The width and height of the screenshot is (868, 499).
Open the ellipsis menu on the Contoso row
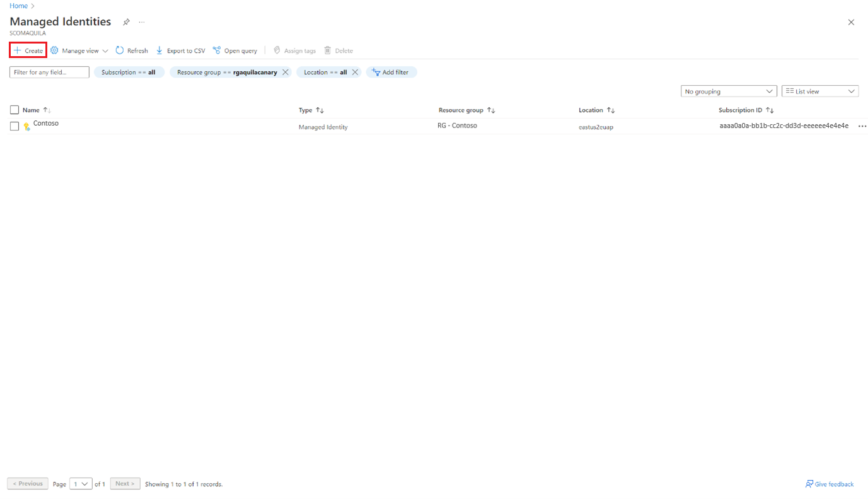coord(862,126)
